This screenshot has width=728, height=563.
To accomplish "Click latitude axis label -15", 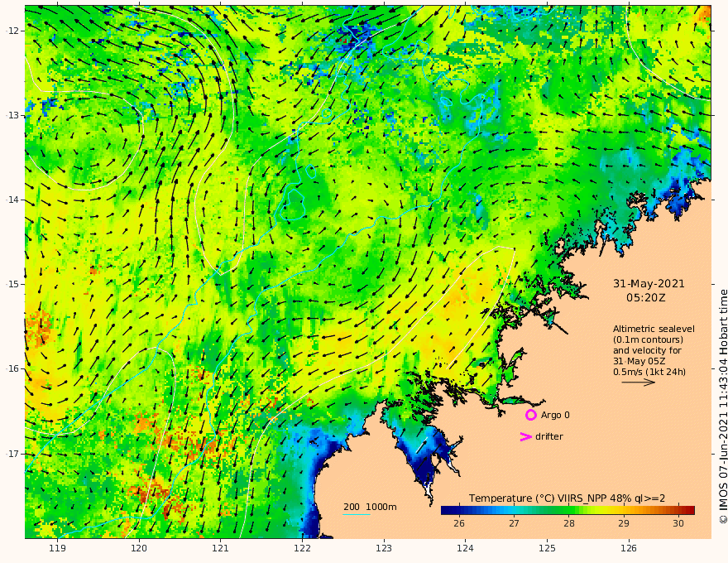I will pos(12,284).
